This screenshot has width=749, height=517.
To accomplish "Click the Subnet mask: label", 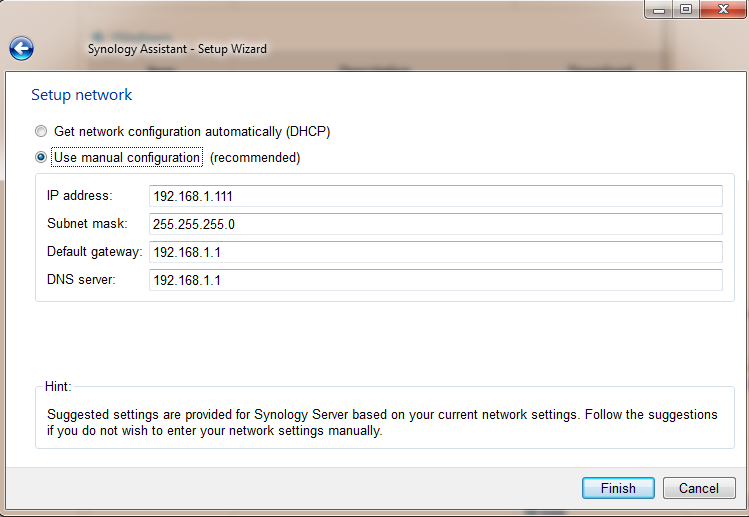I will pos(87,223).
